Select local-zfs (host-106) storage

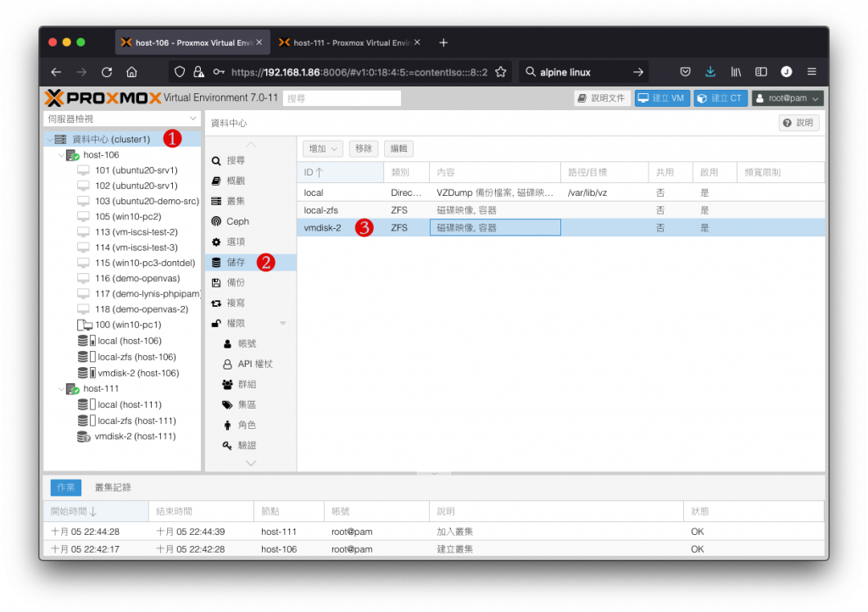(x=136, y=357)
